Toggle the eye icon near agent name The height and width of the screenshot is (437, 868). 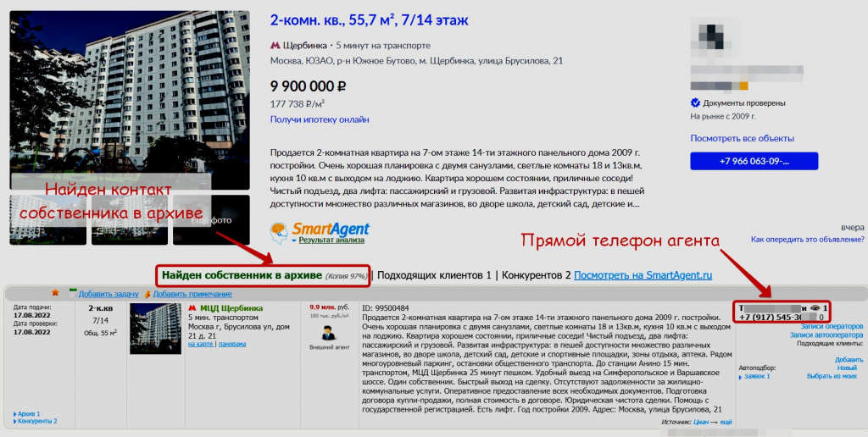tap(815, 308)
